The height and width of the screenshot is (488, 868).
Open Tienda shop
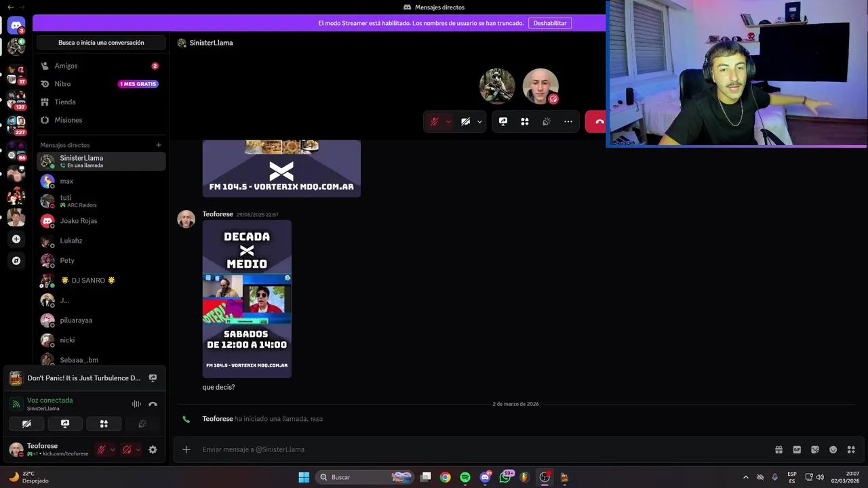pyautogui.click(x=101, y=102)
